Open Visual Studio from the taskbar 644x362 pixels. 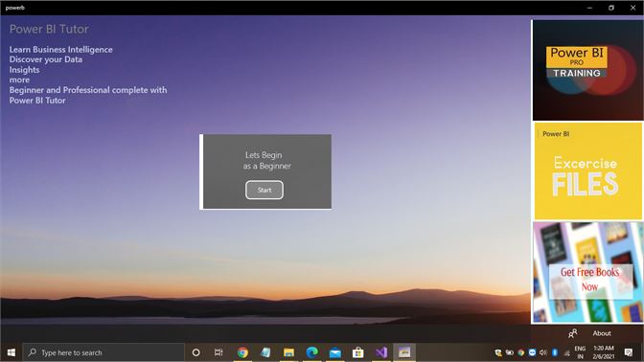pos(381,352)
